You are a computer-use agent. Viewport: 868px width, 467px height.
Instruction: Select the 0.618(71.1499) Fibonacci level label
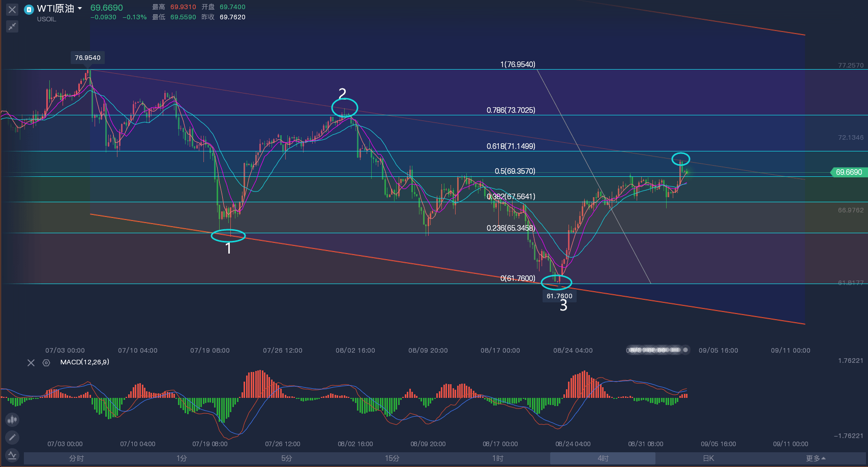(511, 146)
